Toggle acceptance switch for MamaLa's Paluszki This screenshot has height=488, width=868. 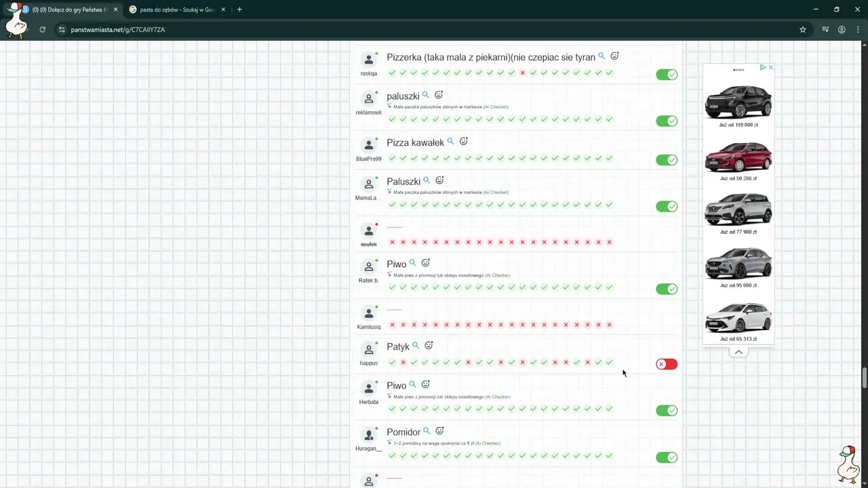[667, 207]
